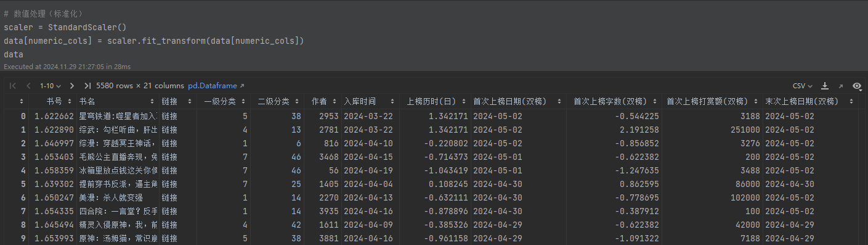Toggle the eye view options icon
Screen dimensions: 868x245
click(x=857, y=86)
